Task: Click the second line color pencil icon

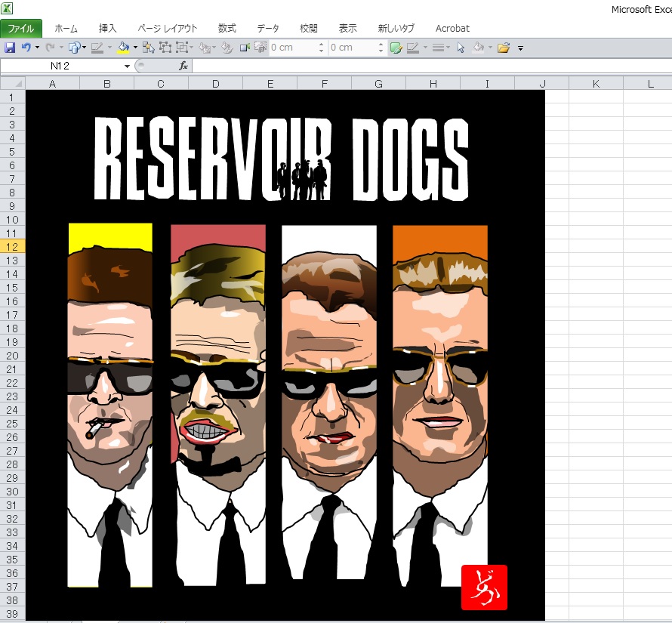Action: [413, 48]
